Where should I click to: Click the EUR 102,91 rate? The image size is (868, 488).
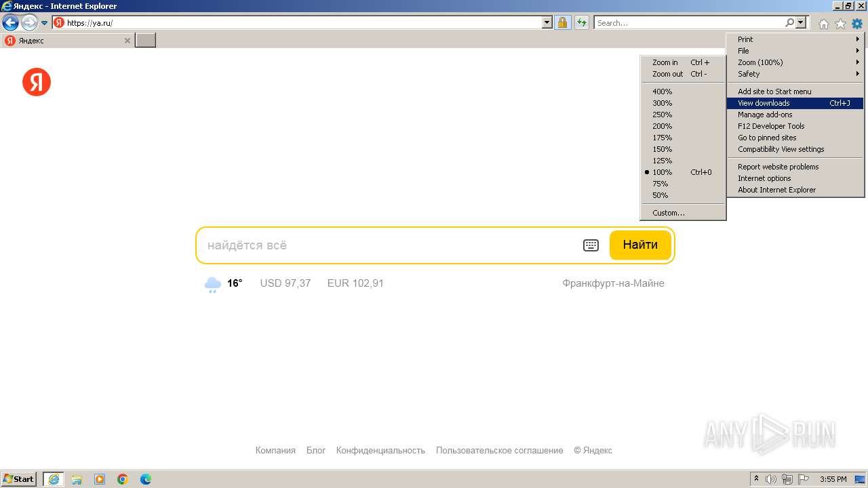click(355, 283)
